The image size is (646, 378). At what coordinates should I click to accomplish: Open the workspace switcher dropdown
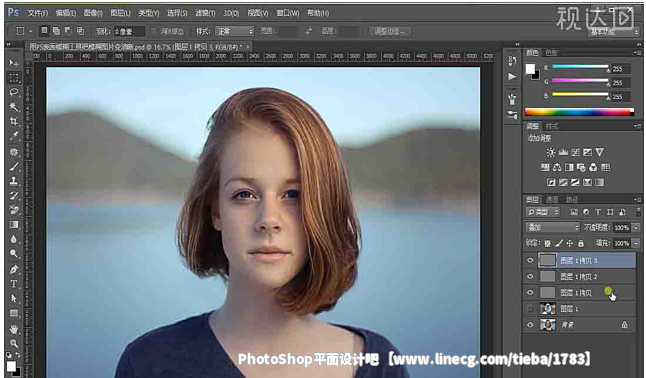[x=613, y=32]
